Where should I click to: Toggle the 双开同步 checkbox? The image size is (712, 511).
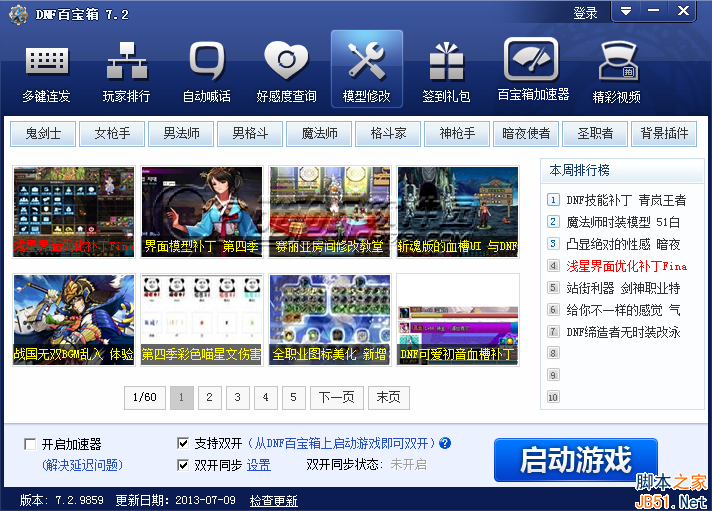[x=183, y=465]
